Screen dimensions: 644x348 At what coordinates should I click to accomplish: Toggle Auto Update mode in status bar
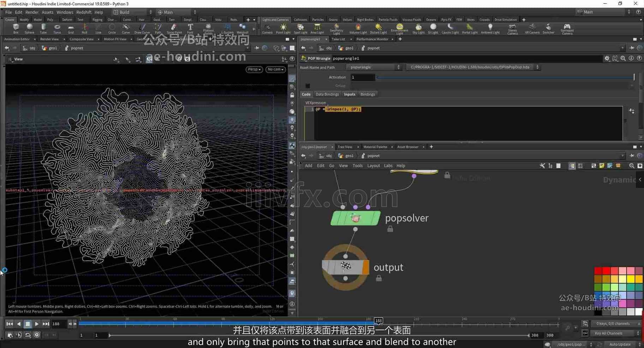click(620, 344)
